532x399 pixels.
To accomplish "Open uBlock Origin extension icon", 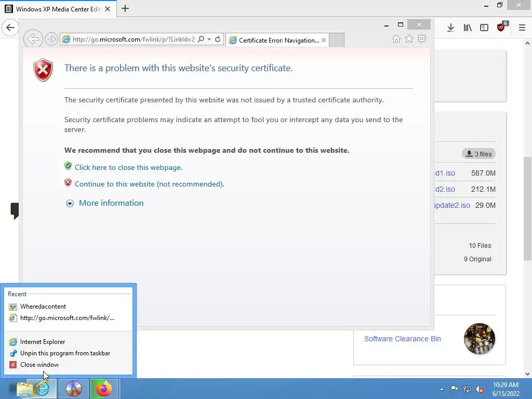I will [x=501, y=27].
